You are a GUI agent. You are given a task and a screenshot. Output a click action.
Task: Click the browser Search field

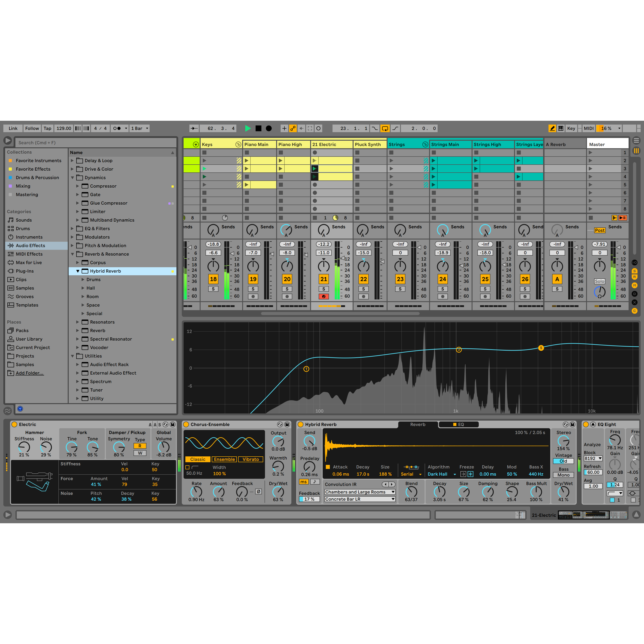point(96,143)
